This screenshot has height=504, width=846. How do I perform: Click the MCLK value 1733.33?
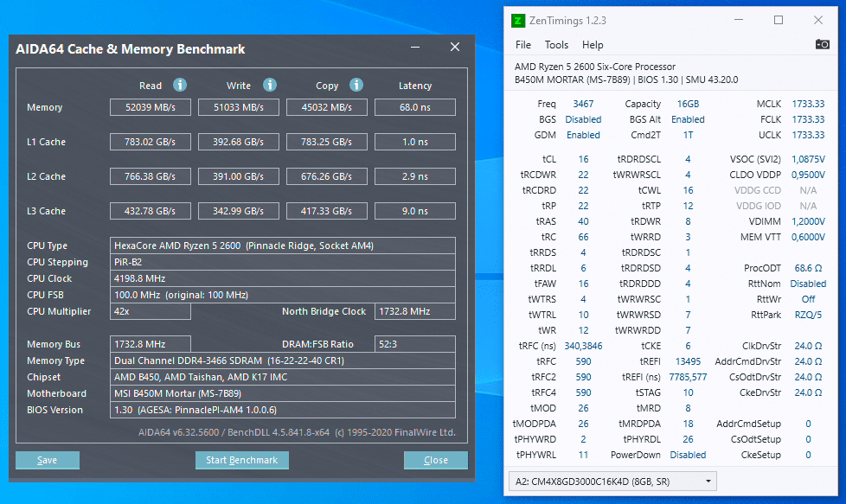point(808,104)
